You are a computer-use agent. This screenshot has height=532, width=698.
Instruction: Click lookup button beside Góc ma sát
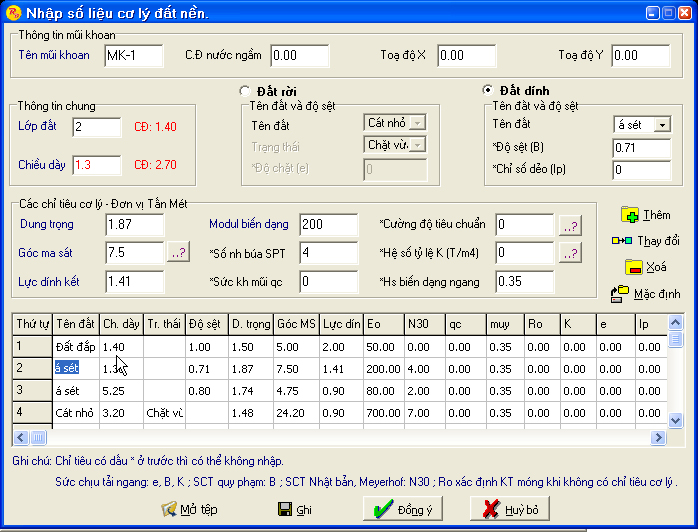point(177,254)
